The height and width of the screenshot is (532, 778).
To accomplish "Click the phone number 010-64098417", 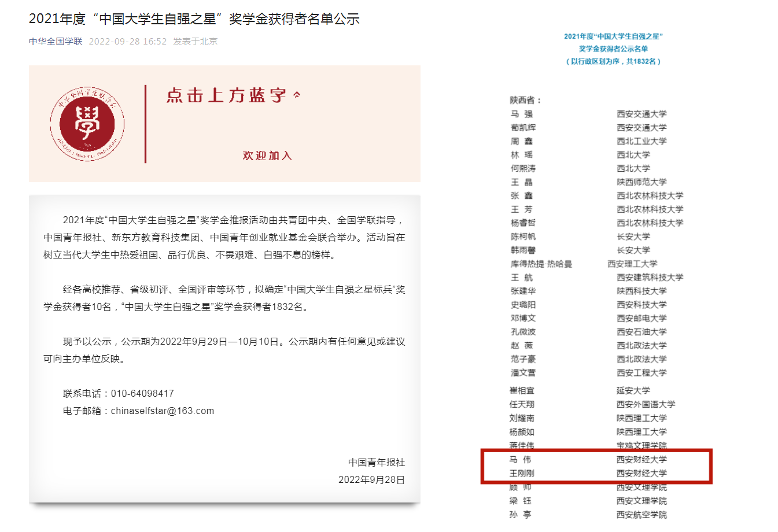I will point(142,394).
